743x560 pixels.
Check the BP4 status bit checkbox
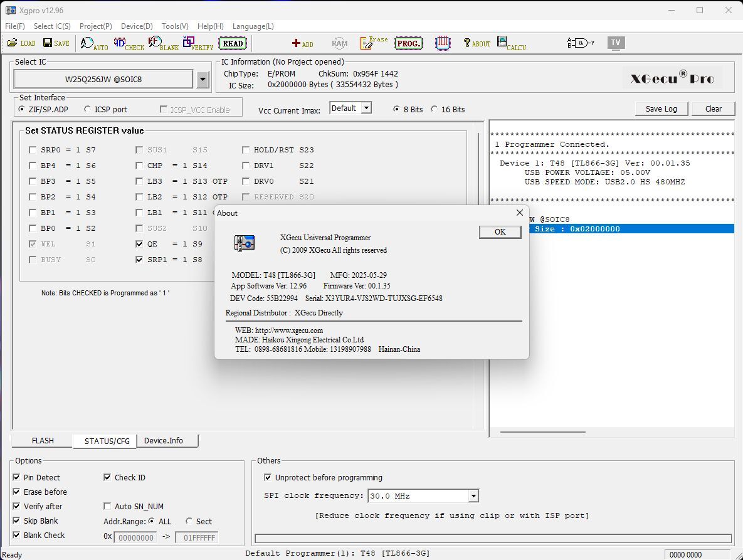click(x=33, y=166)
